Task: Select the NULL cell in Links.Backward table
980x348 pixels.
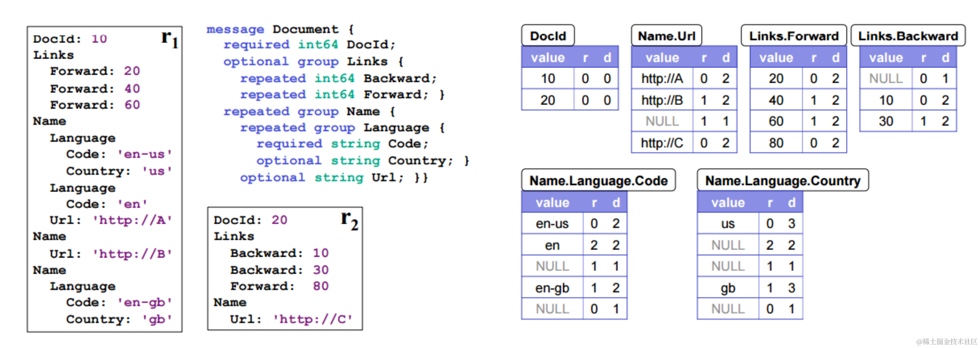Action: coord(886,79)
